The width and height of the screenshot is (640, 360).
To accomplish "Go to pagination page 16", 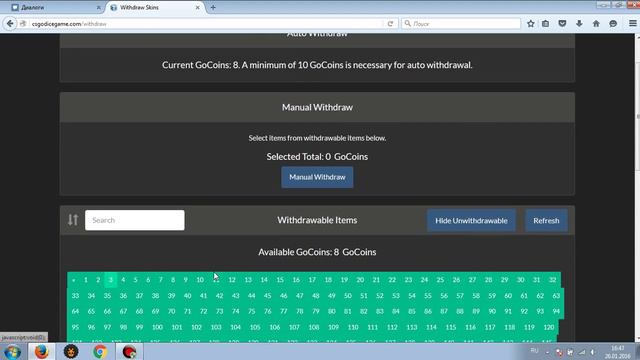I will pos(296,280).
